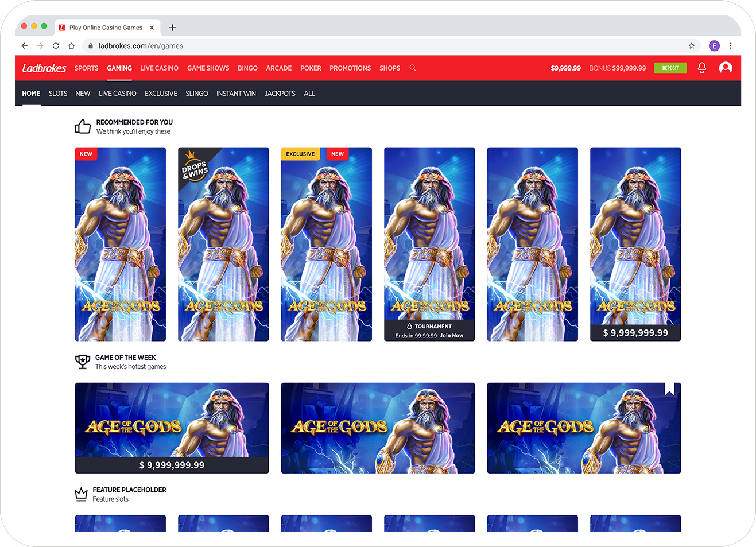Open Shops menu item
756x547 pixels.
tap(390, 68)
